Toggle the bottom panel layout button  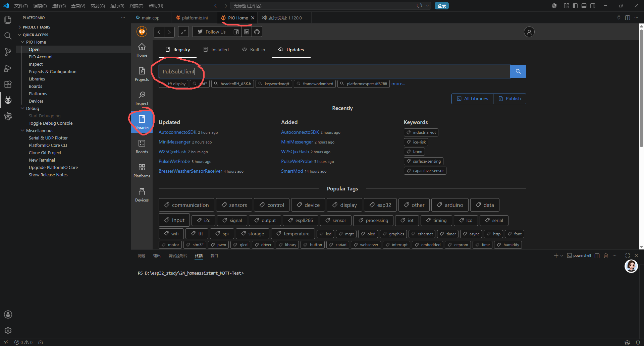coord(584,6)
